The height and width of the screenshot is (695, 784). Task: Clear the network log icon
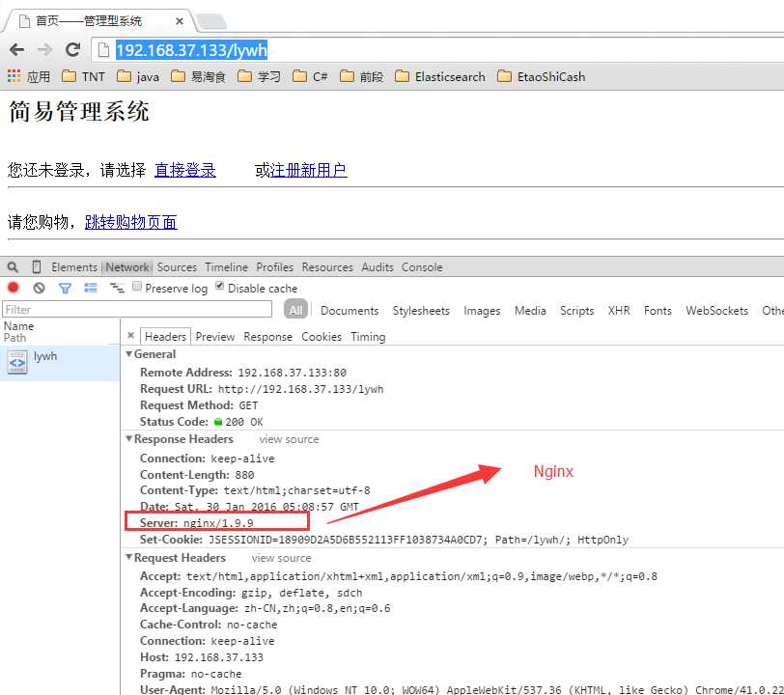click(x=39, y=288)
